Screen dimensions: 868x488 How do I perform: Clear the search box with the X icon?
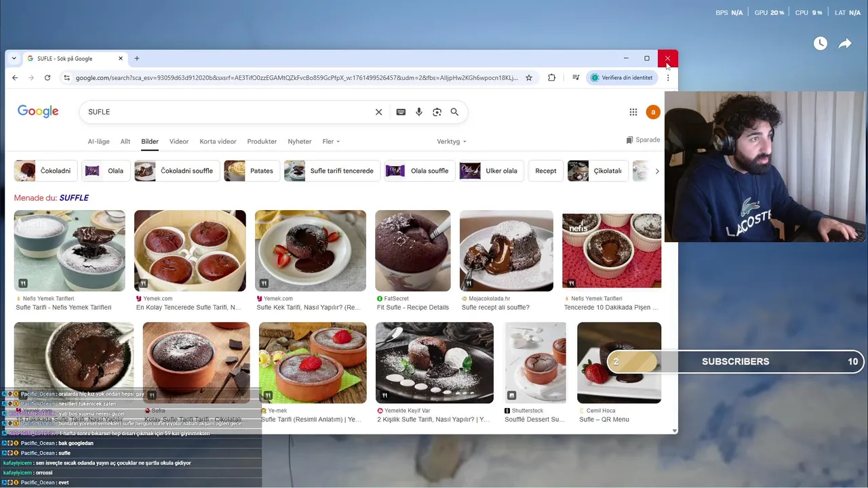point(379,112)
